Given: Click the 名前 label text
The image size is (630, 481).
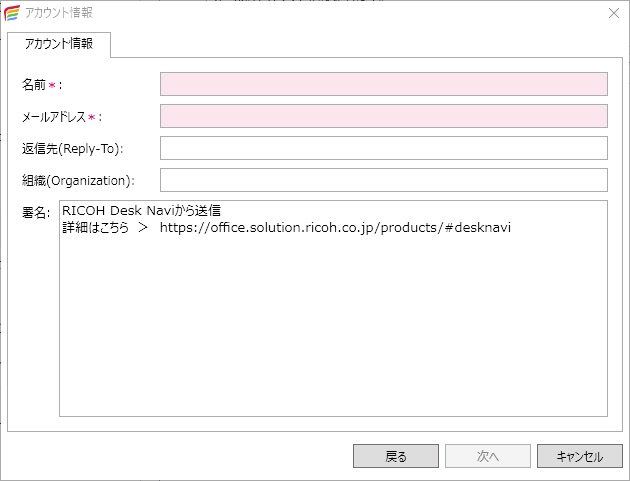Looking at the screenshot, I should 41,85.
